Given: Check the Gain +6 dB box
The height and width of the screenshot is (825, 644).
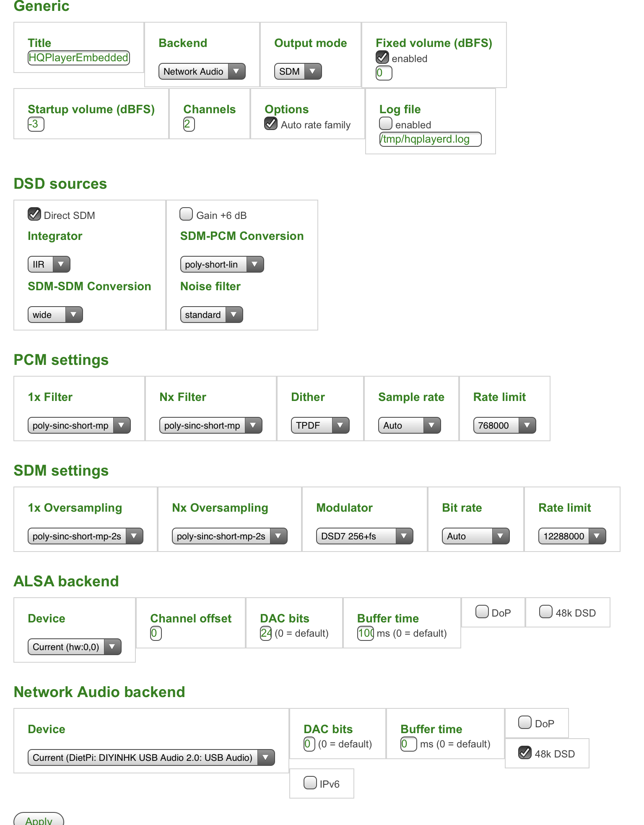Looking at the screenshot, I should point(186,214).
